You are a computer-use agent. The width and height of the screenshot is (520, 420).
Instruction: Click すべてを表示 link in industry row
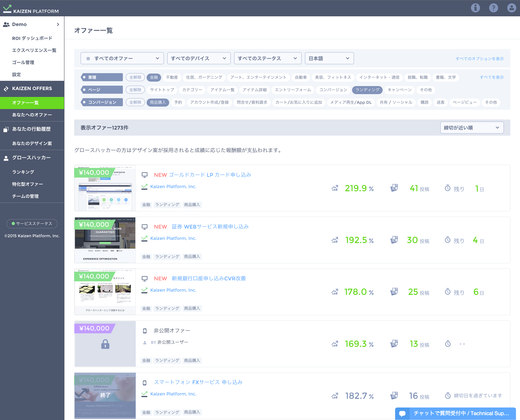pos(492,77)
